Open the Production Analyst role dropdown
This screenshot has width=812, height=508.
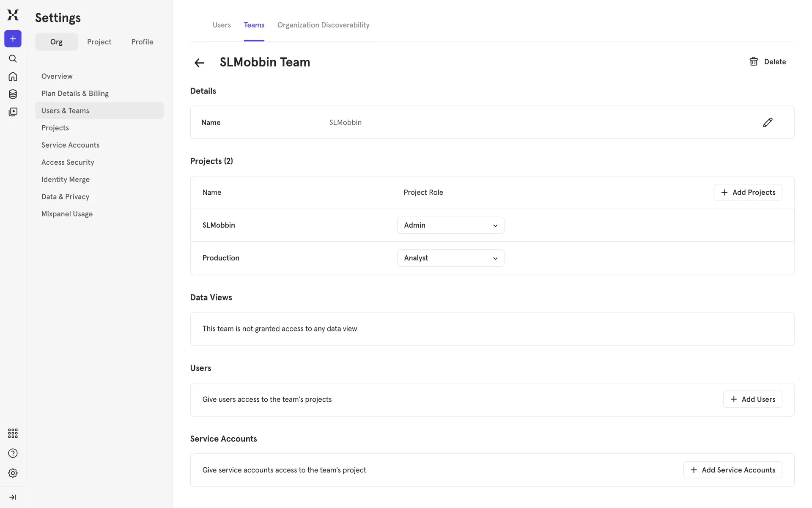tap(450, 258)
